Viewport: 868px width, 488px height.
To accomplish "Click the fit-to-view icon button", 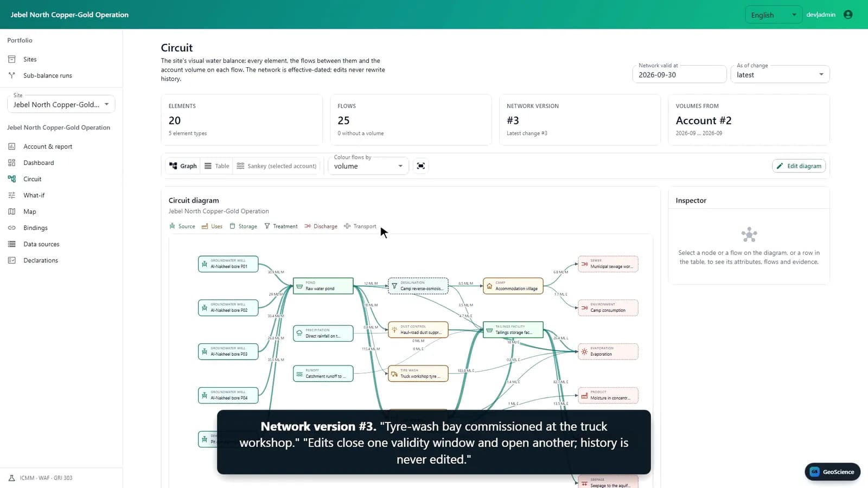I will 420,166.
